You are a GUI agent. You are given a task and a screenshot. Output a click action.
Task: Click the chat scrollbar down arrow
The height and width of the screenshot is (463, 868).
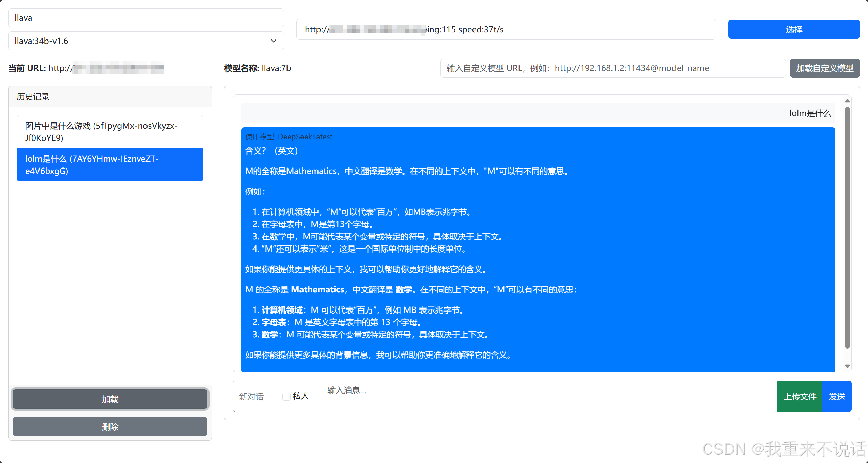coord(847,366)
